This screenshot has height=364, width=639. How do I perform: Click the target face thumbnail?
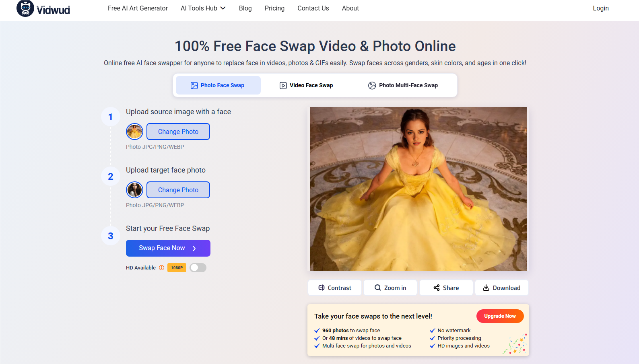pos(135,190)
